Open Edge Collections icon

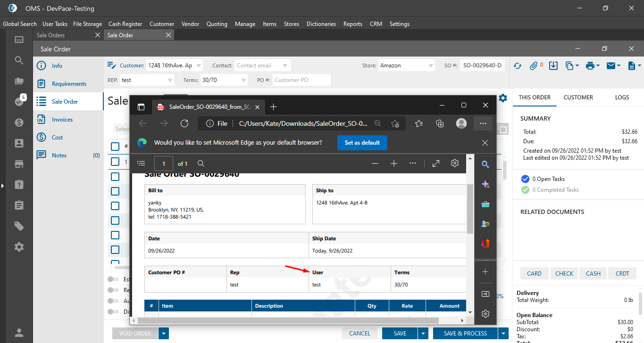(x=440, y=123)
